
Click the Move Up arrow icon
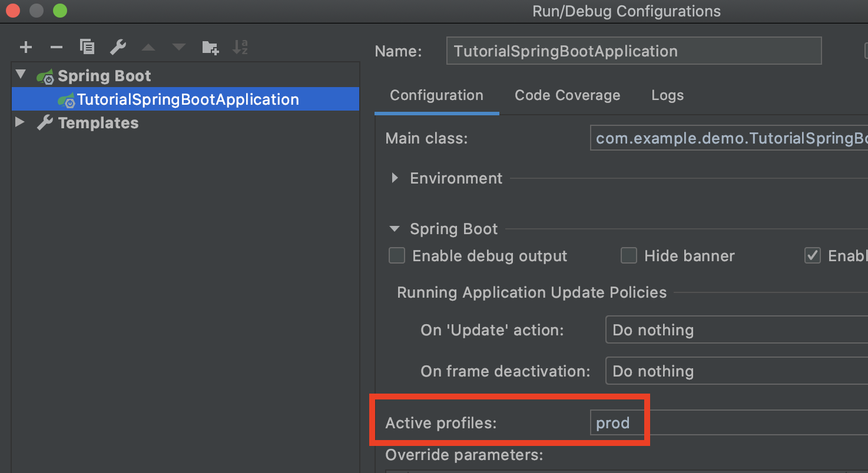point(148,48)
